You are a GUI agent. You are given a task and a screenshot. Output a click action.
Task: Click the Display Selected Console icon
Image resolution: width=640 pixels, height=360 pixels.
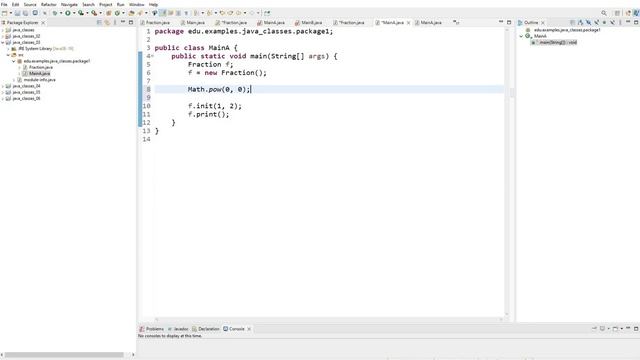[x=602, y=329]
